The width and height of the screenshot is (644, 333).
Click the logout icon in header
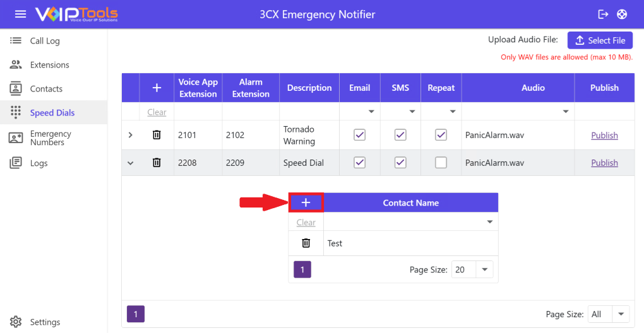[603, 14]
